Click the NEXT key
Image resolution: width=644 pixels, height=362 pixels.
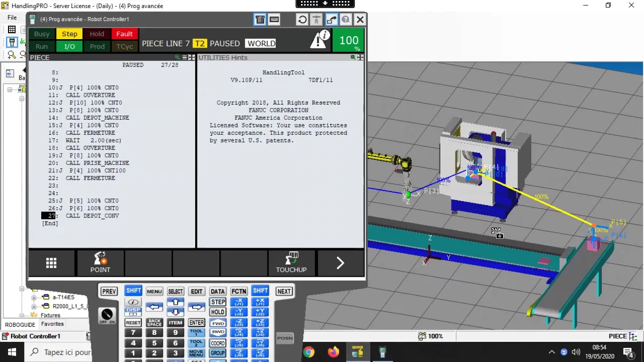(284, 291)
